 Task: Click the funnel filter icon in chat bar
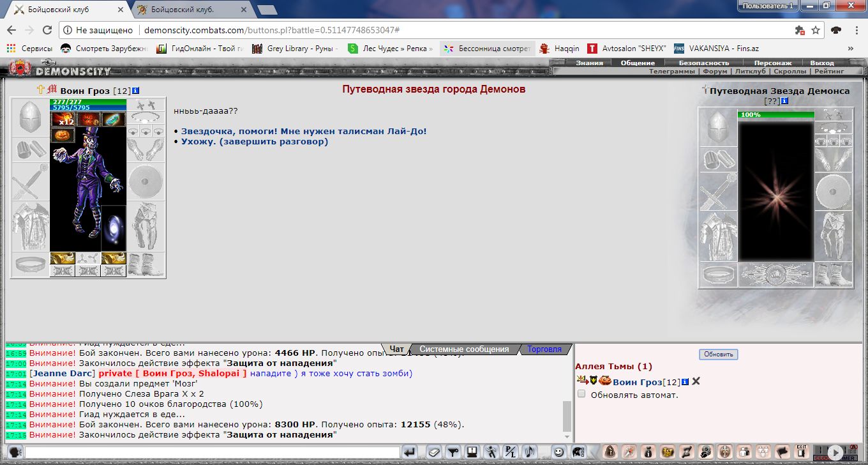[x=453, y=452]
